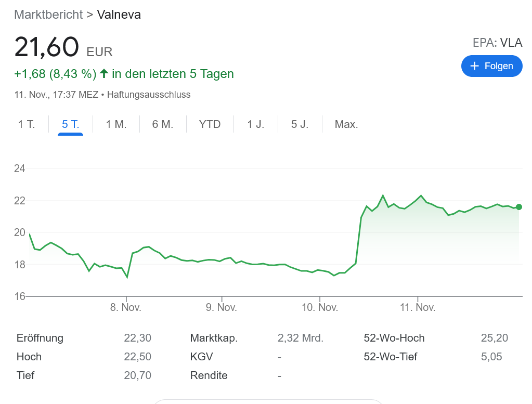Viewport: 532px width, 404px height.
Task: Click the 10. Nov. axis label
Action: [x=320, y=307]
